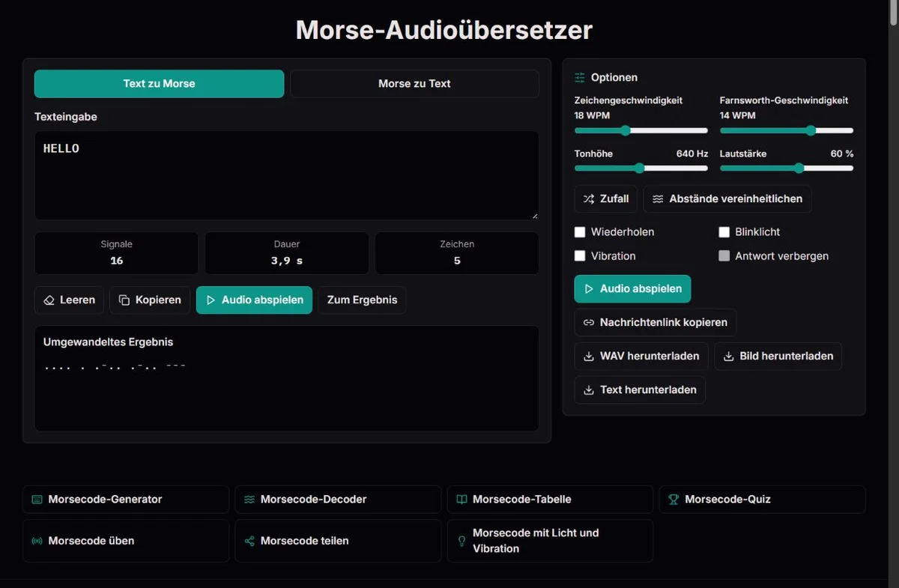Image resolution: width=899 pixels, height=588 pixels.
Task: Click into the Texteingabe field containing HELLO
Action: pyautogui.click(x=286, y=176)
